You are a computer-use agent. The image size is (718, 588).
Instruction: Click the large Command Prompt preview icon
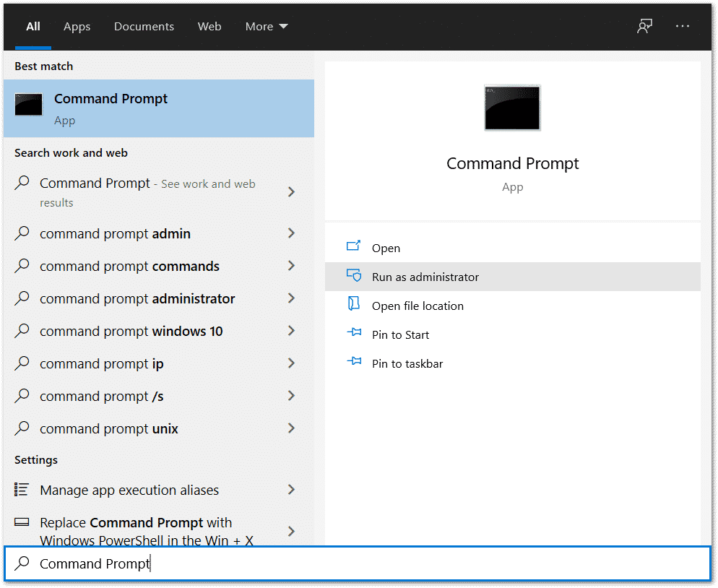(512, 108)
